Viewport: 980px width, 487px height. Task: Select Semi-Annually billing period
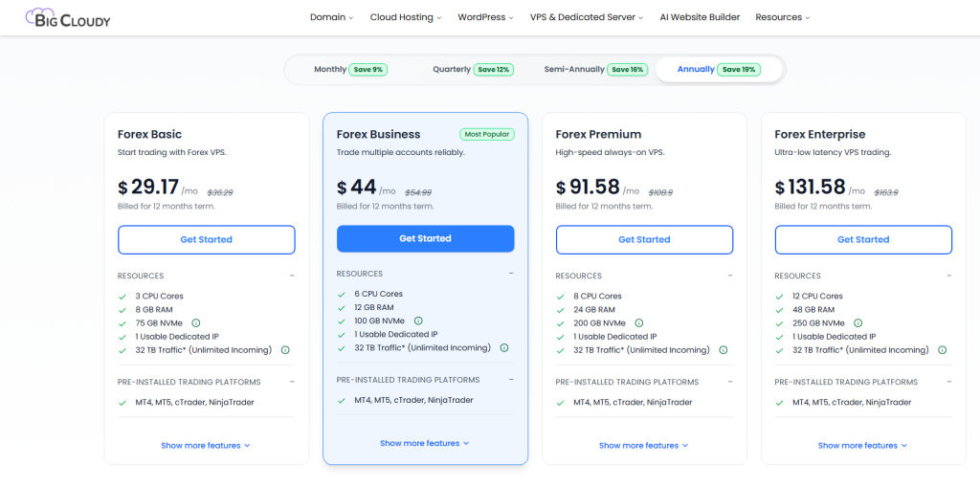[595, 70]
